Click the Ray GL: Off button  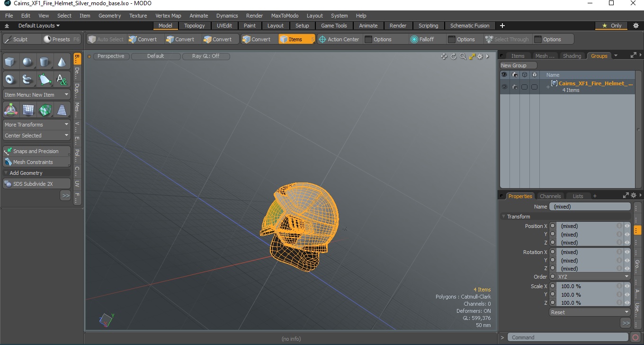[x=206, y=56]
